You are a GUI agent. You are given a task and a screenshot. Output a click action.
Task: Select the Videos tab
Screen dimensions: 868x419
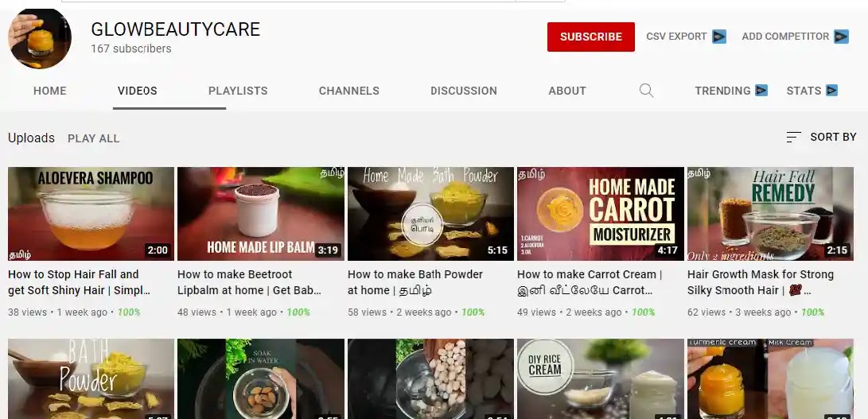pos(138,91)
